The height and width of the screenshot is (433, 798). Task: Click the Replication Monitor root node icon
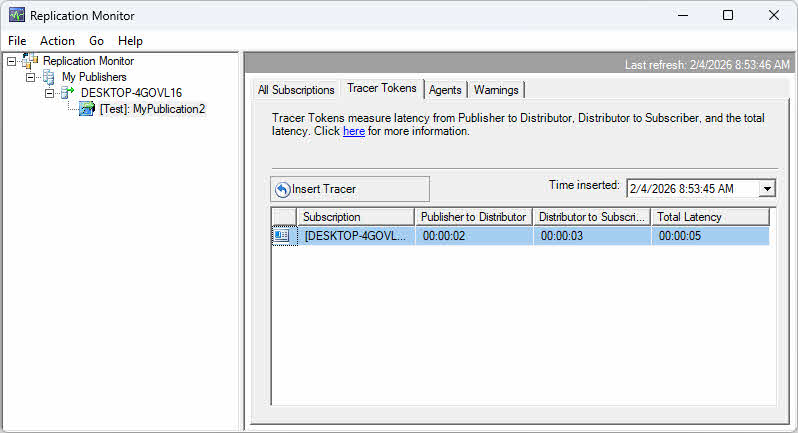point(30,61)
